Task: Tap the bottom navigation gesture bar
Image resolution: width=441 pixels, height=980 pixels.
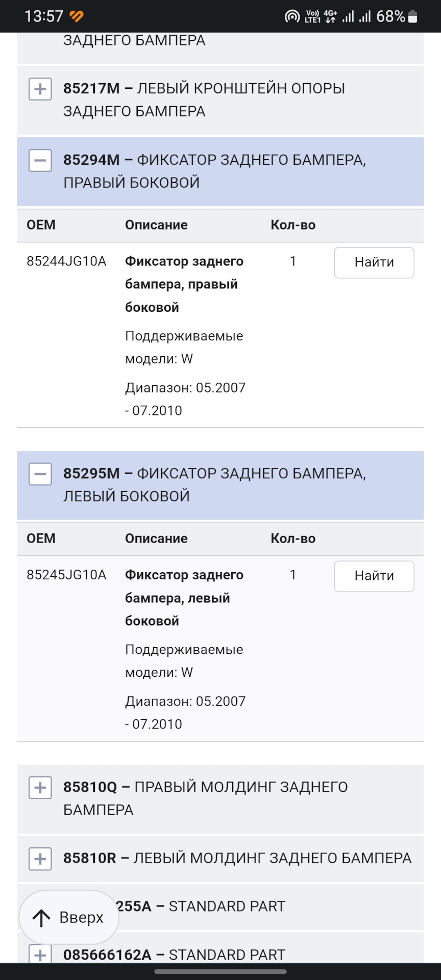Action: coord(220,972)
